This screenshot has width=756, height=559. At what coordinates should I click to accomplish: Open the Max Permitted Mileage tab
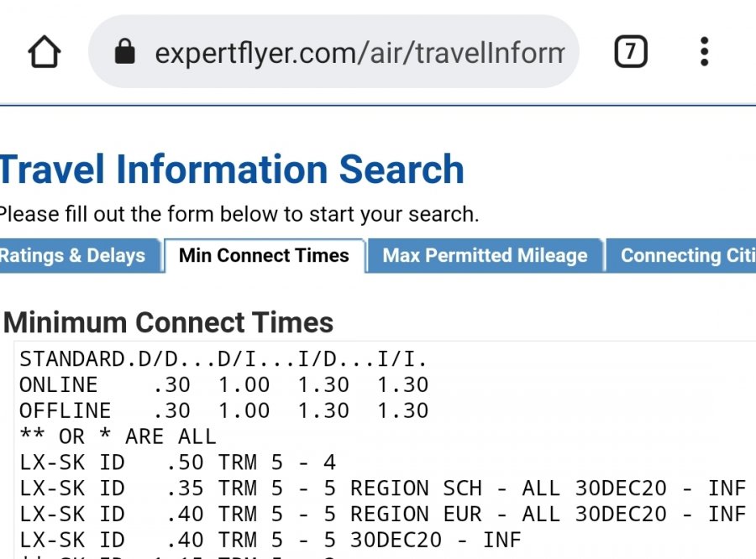point(485,256)
